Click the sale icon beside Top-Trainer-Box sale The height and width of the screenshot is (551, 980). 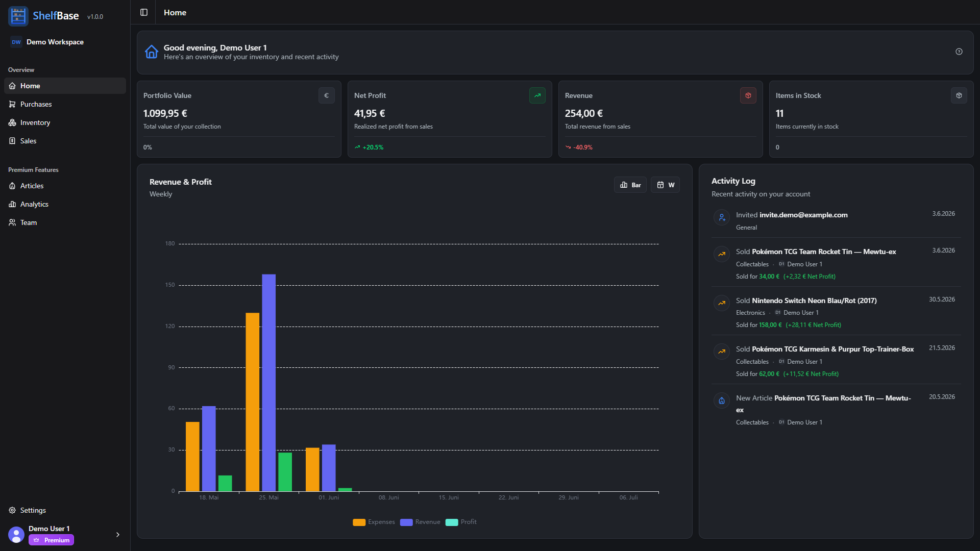click(x=722, y=352)
